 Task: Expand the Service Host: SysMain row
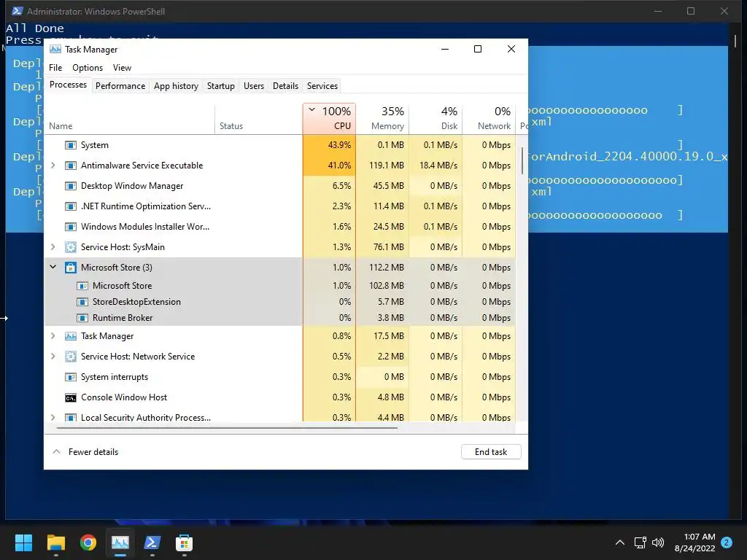53,247
